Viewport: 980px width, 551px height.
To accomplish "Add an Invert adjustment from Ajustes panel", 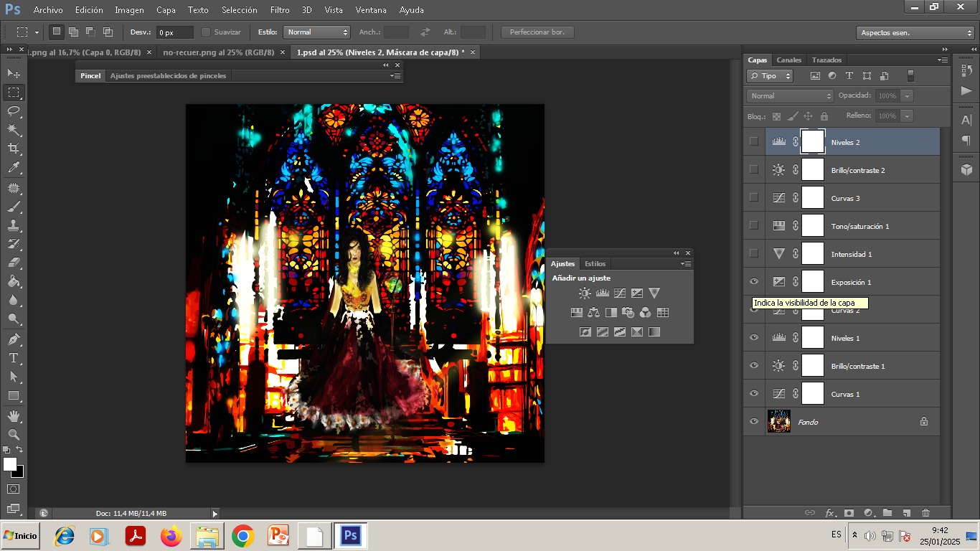I will pos(585,331).
